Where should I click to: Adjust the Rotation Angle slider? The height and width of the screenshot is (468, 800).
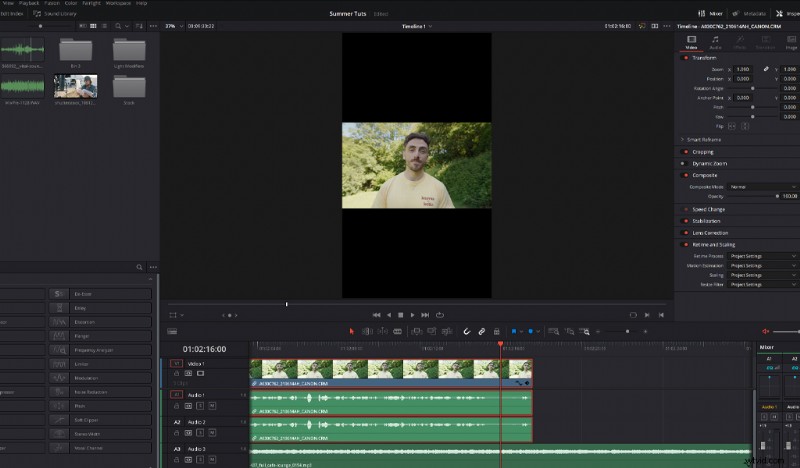click(x=753, y=88)
